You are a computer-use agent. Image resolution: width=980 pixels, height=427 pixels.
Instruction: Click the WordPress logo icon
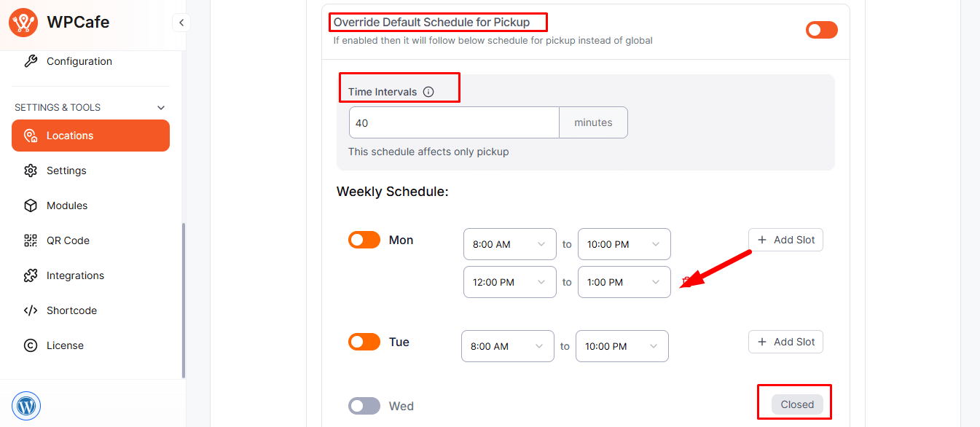click(x=26, y=405)
